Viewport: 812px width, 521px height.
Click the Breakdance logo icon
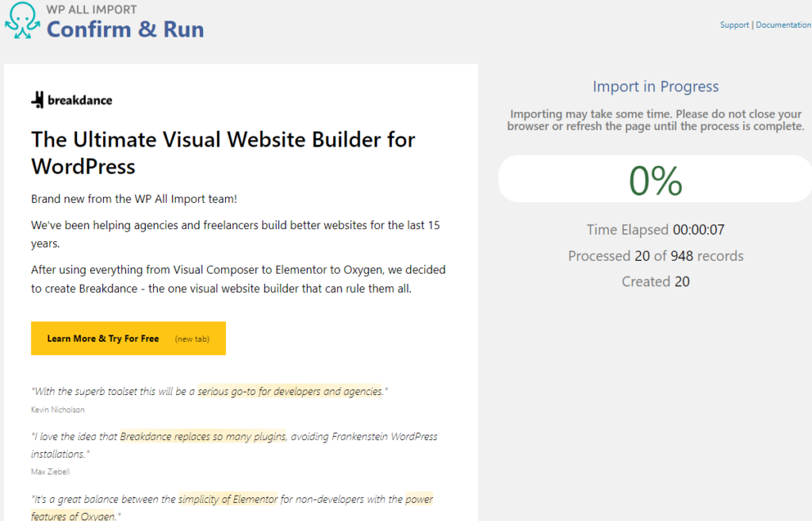pos(37,100)
